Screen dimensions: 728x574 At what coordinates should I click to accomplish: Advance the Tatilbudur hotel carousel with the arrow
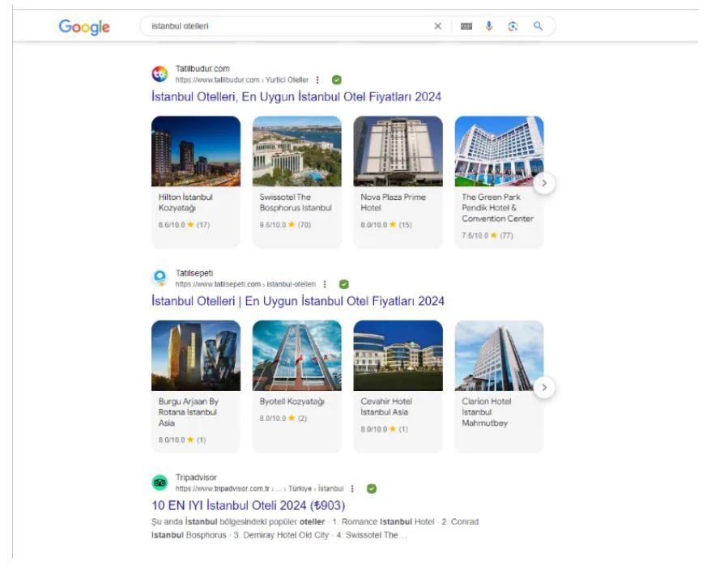coord(544,183)
